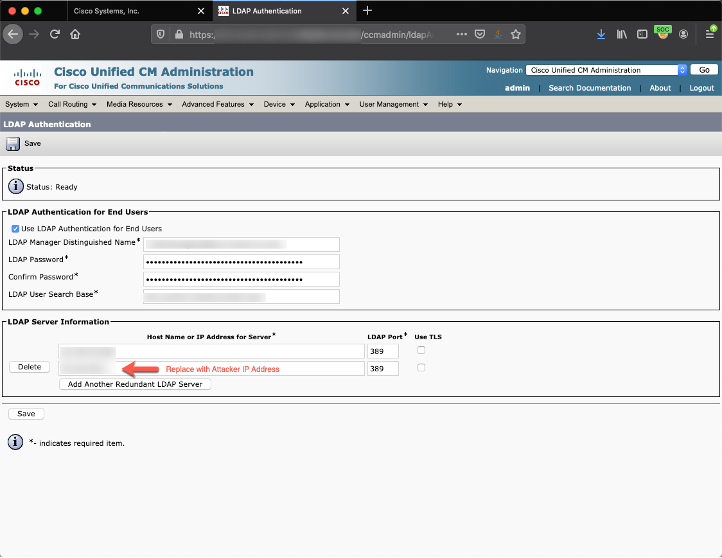Open the page actions three-dots icon
Image resolution: width=722 pixels, height=558 pixels.
461,34
